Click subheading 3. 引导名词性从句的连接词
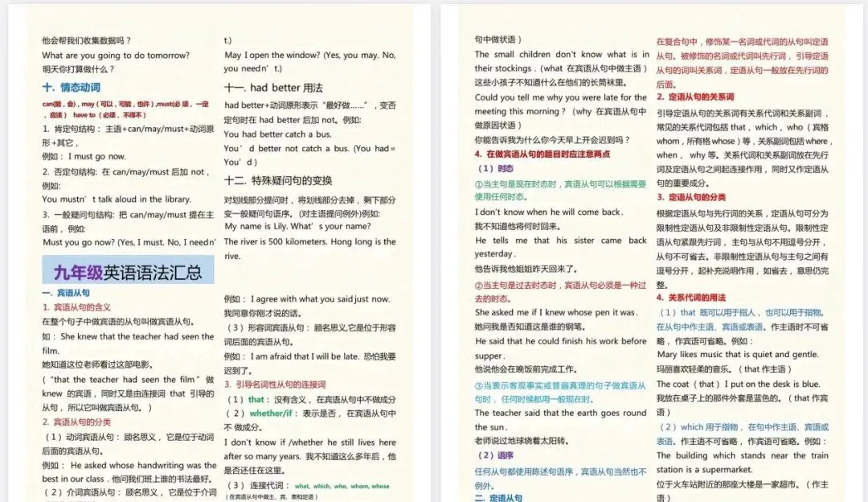 click(275, 384)
